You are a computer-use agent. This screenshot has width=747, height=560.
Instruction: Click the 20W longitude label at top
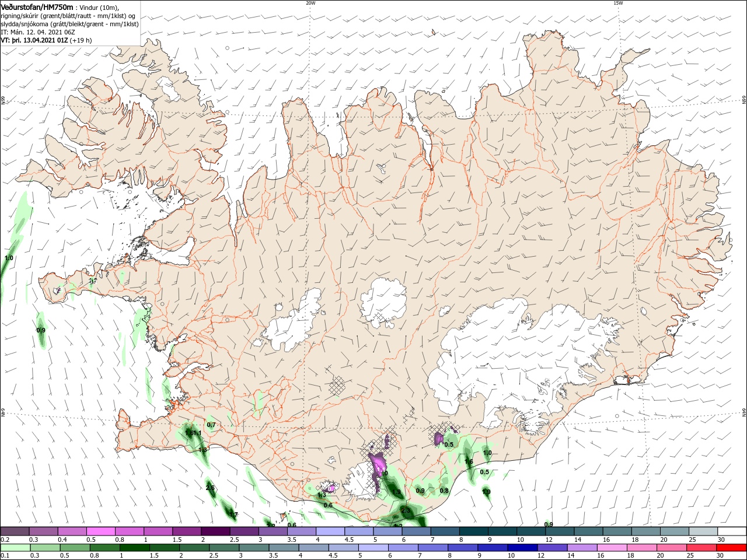click(310, 3)
